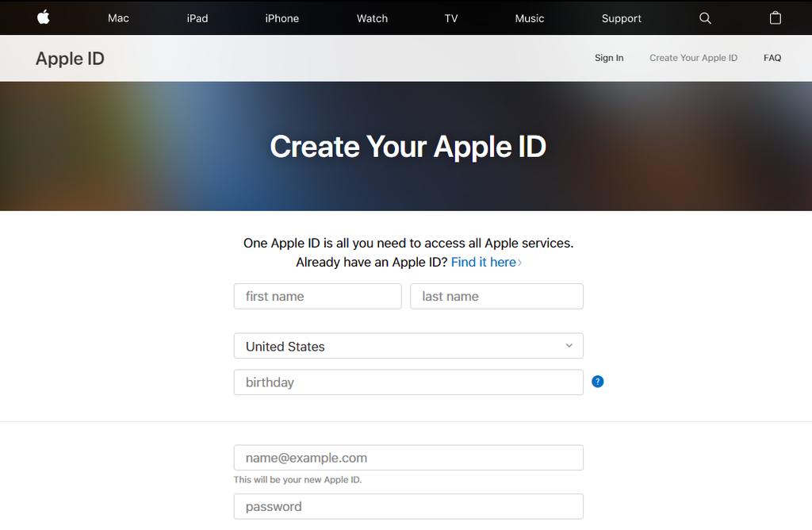812x530 pixels.
Task: Click the 'This will be your new Apple ID.' text
Action: pyautogui.click(x=298, y=480)
